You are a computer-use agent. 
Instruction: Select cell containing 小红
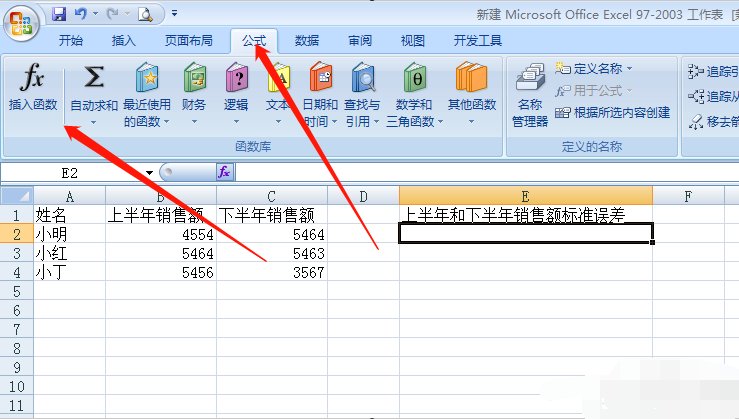69,253
